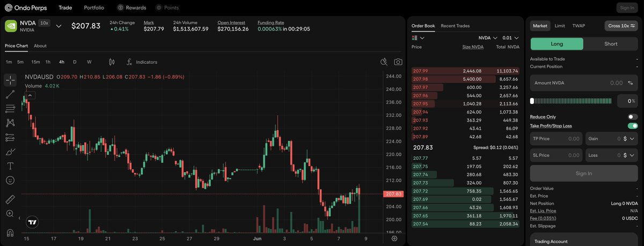This screenshot has width=644, height=246.
Task: Click the 207.99 ask price row
Action: click(465, 71)
